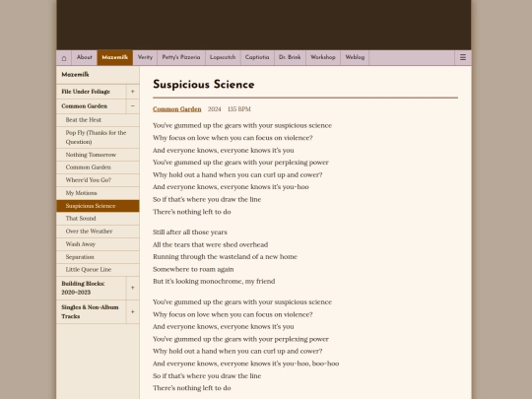Open Building Blocks: 2020–2023 link
The height and width of the screenshot is (399, 532).
(x=92, y=288)
